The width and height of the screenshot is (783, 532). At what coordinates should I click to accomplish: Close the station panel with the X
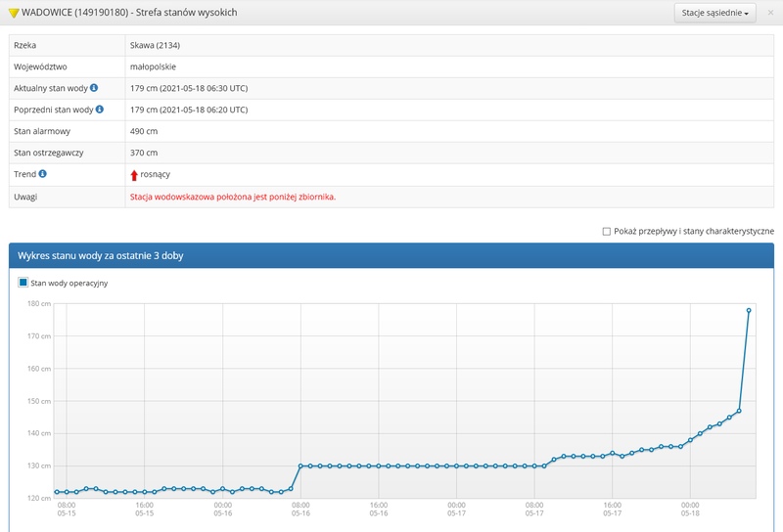(x=770, y=13)
